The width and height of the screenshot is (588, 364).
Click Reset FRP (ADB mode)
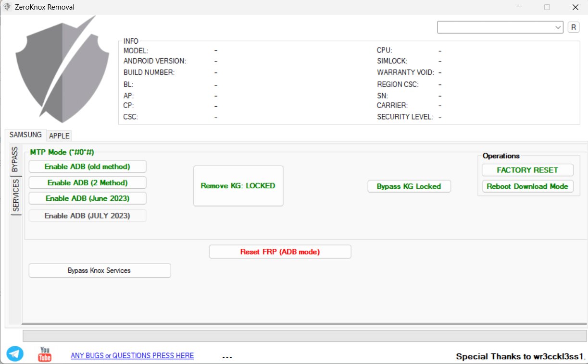(x=280, y=251)
